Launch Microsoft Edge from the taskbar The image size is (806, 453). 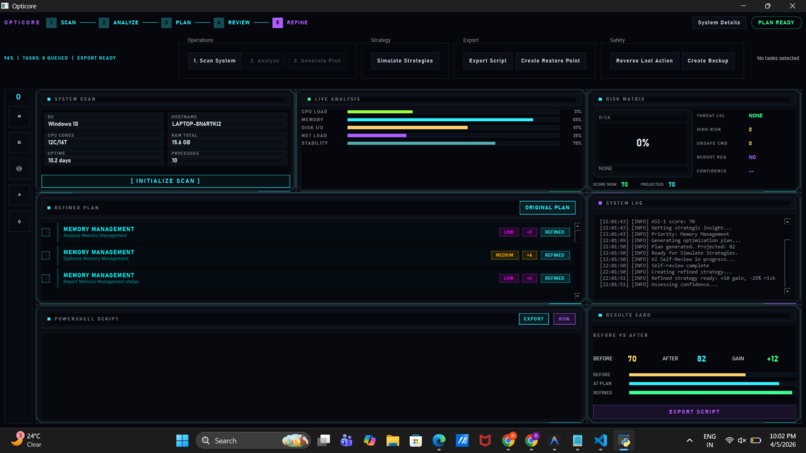click(439, 441)
